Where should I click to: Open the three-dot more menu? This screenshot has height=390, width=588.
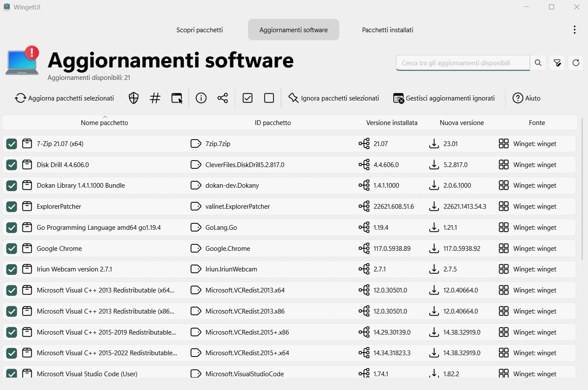[x=575, y=30]
